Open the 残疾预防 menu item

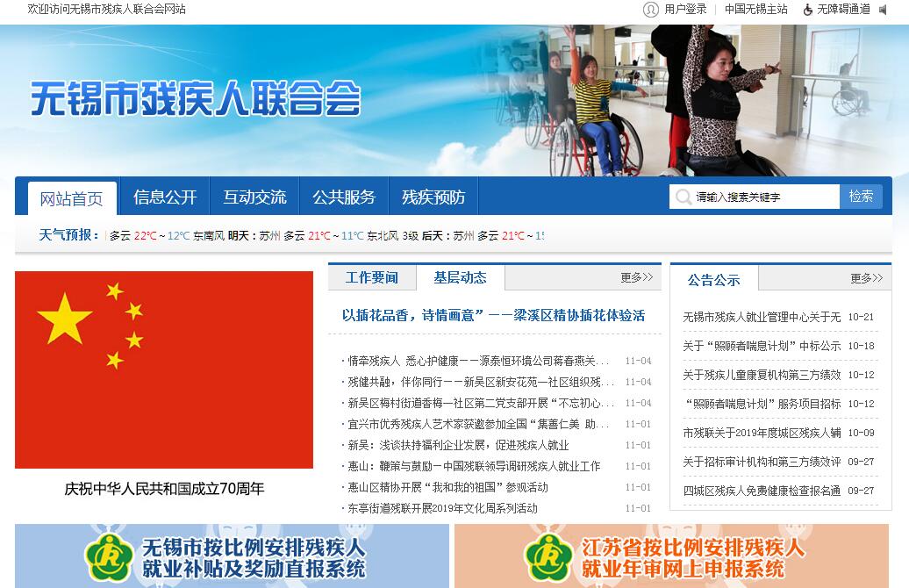point(433,197)
